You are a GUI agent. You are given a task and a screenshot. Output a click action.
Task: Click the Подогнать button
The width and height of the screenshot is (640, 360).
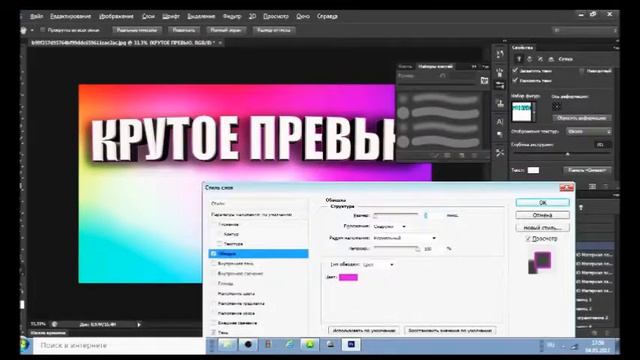tap(184, 30)
